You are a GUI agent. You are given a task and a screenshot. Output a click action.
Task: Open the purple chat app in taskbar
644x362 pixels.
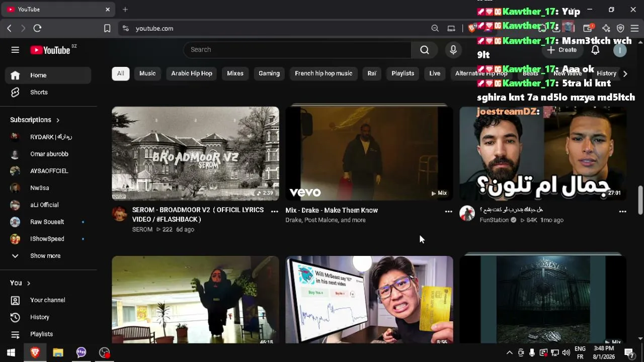(81, 352)
